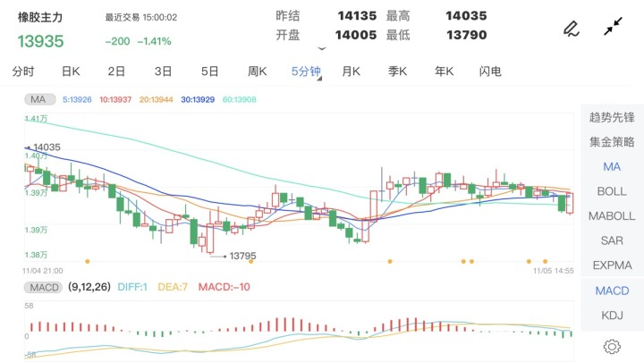The height and width of the screenshot is (362, 644).
Task: Click the 最近交易 15:00:02 timestamp
Action: click(x=141, y=17)
